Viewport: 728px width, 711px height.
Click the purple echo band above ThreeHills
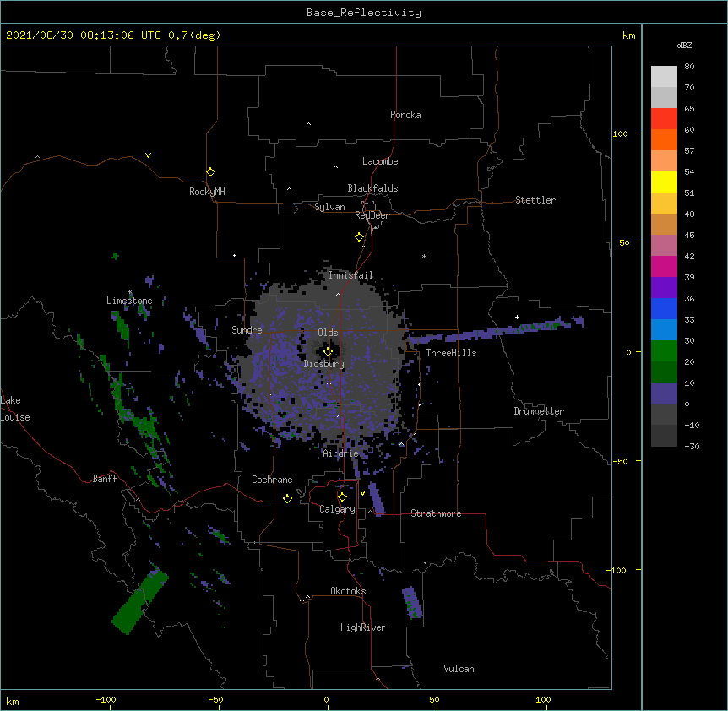[496, 330]
